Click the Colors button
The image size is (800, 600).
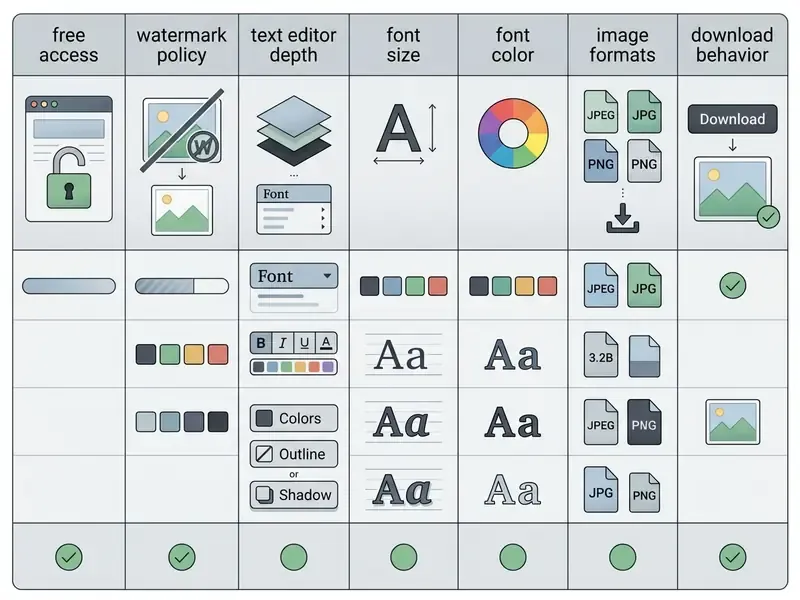(x=294, y=418)
